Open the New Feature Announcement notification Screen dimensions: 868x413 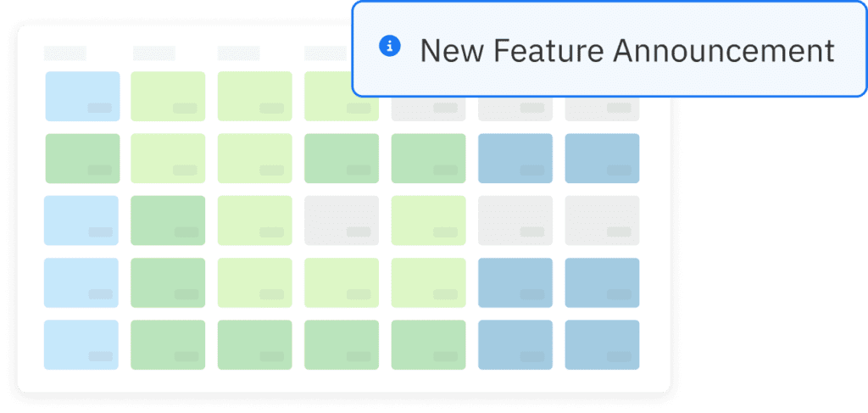627,50
